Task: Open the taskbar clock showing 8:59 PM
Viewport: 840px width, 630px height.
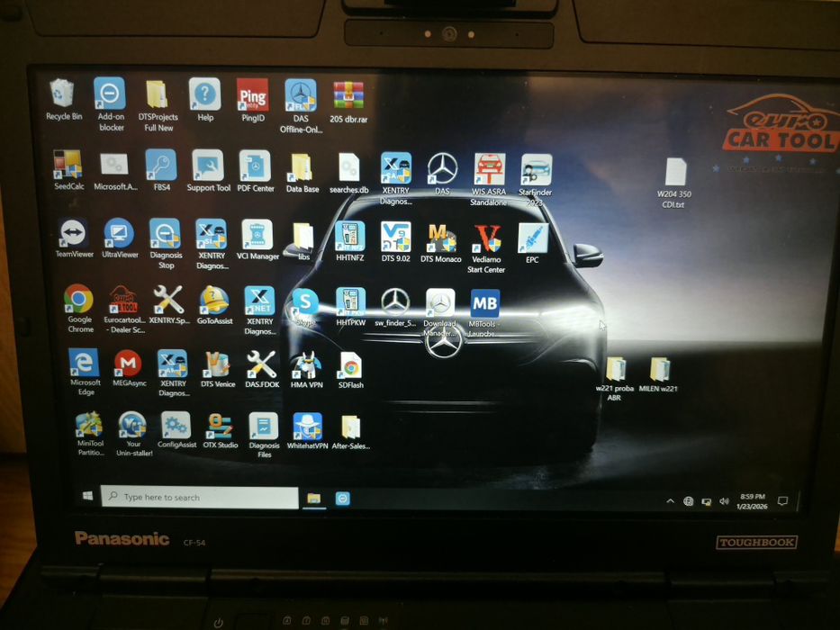Action: [x=752, y=501]
